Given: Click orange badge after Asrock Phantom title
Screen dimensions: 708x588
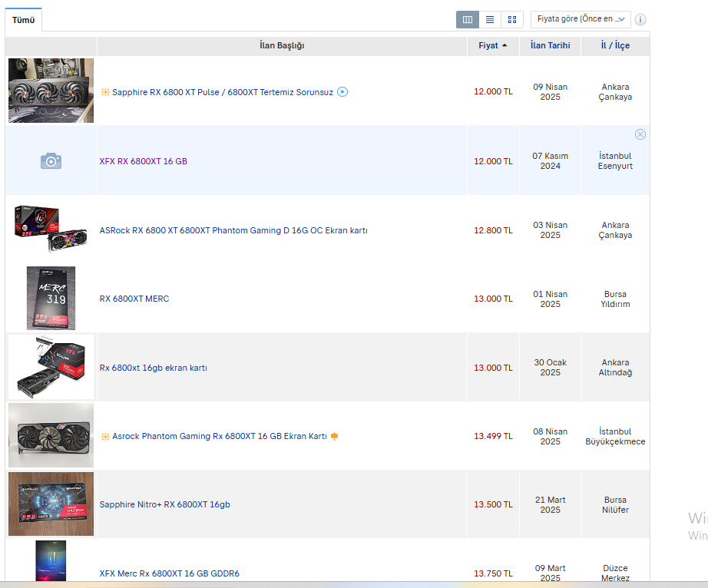Looking at the screenshot, I should point(335,436).
